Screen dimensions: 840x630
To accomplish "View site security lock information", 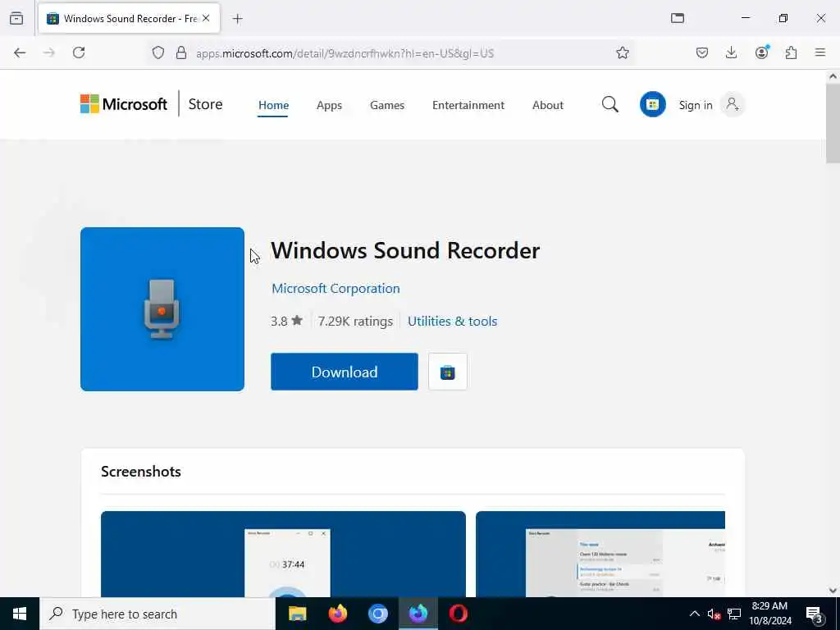I will [181, 52].
